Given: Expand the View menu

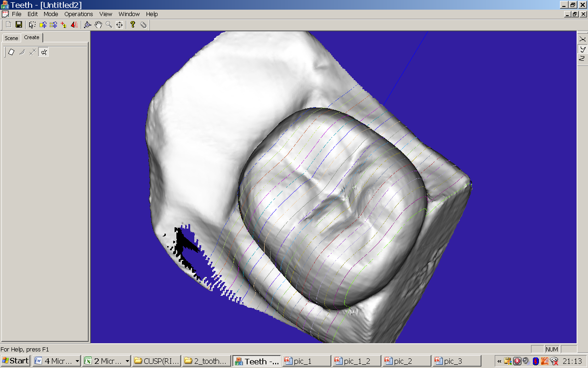Looking at the screenshot, I should coord(106,14).
